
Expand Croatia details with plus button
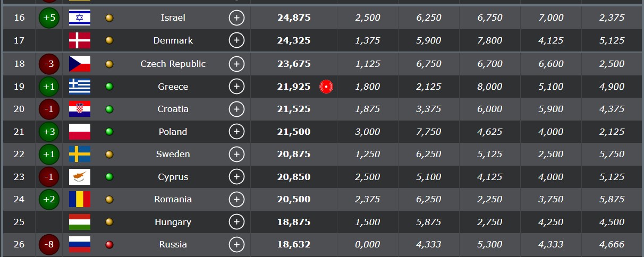(236, 109)
